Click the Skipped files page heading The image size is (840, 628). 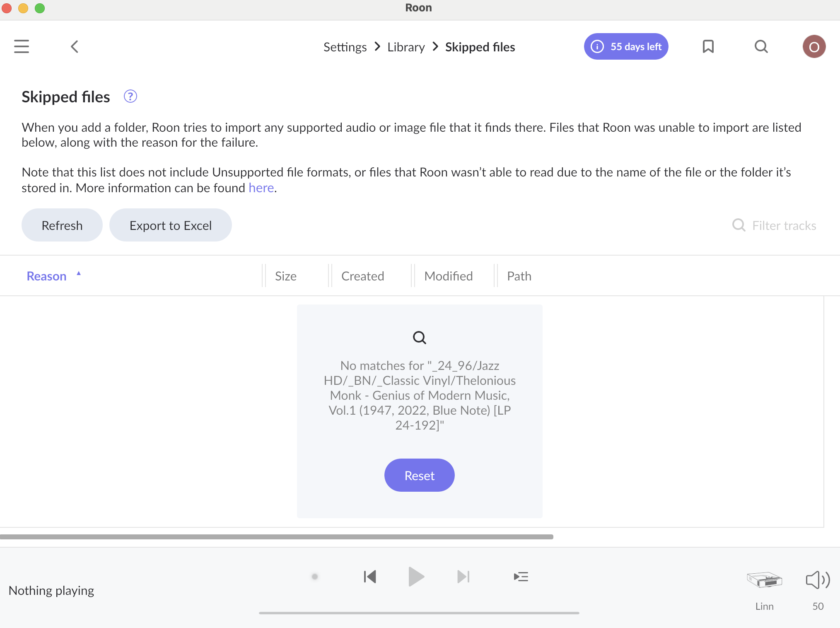(66, 97)
